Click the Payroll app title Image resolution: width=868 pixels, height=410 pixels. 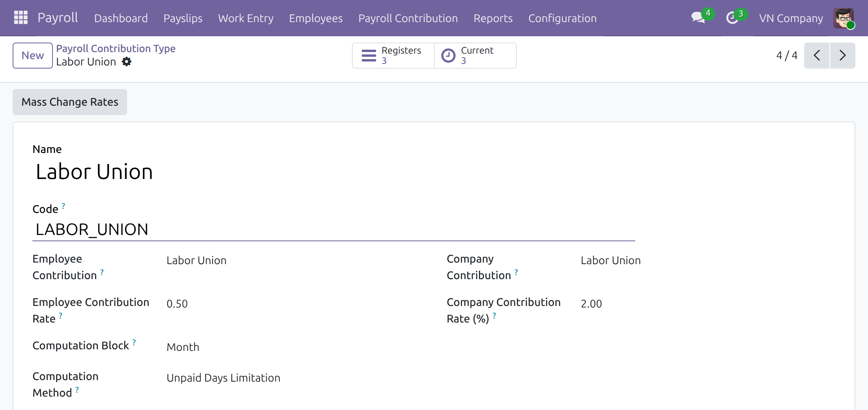coord(58,18)
